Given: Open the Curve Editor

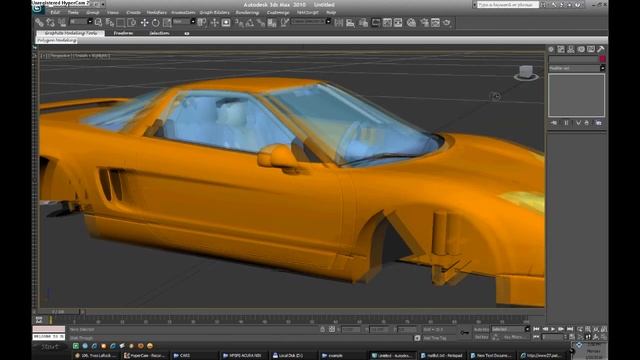Looking at the screenshot, I should (x=387, y=22).
